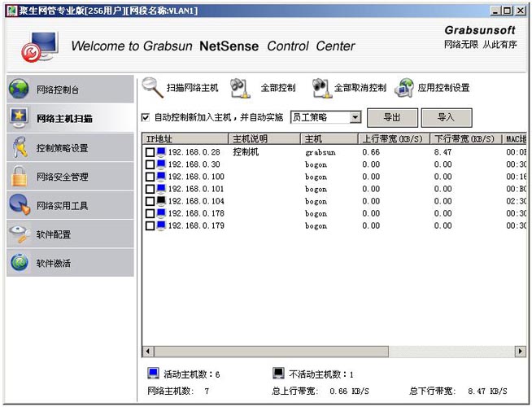Check the box for host 192.168.0.28
532x407 pixels.
[x=150, y=152]
